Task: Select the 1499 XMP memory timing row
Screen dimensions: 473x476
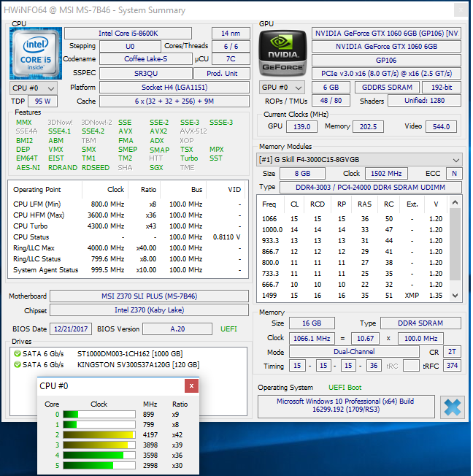Action: pos(353,296)
